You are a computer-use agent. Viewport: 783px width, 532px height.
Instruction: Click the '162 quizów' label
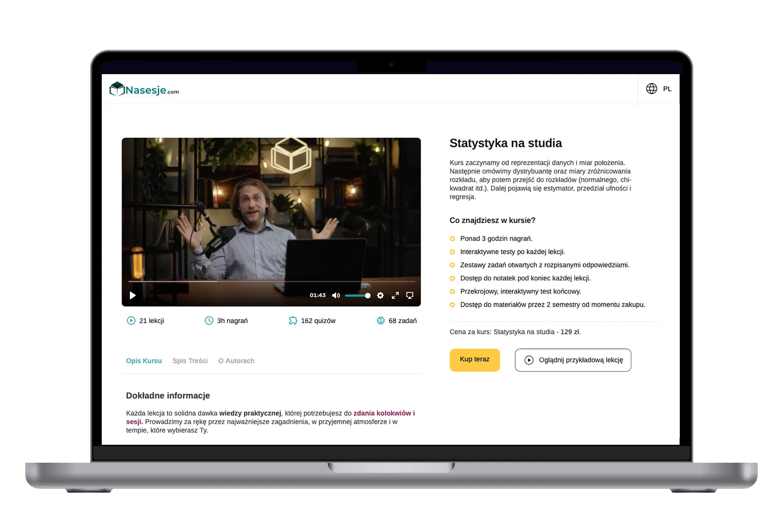click(x=318, y=321)
